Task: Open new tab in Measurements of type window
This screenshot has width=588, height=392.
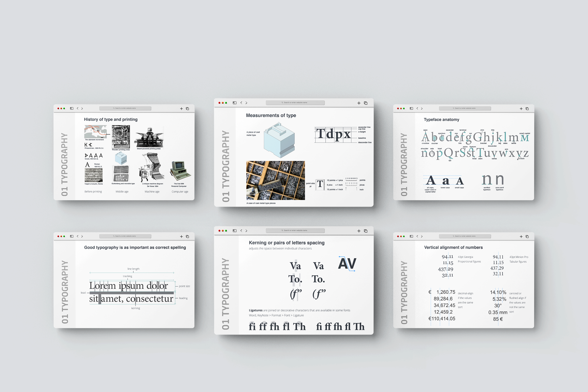Action: point(359,103)
